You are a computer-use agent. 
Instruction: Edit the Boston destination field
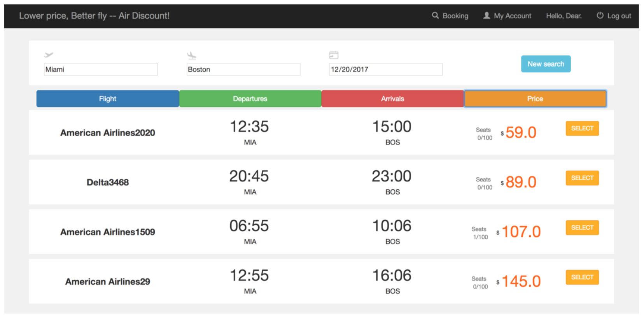(x=243, y=69)
